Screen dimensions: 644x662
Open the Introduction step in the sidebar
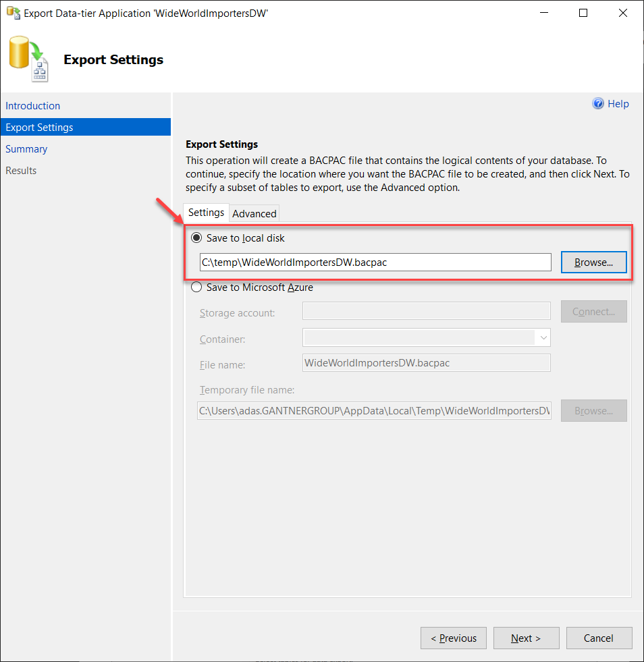click(32, 106)
